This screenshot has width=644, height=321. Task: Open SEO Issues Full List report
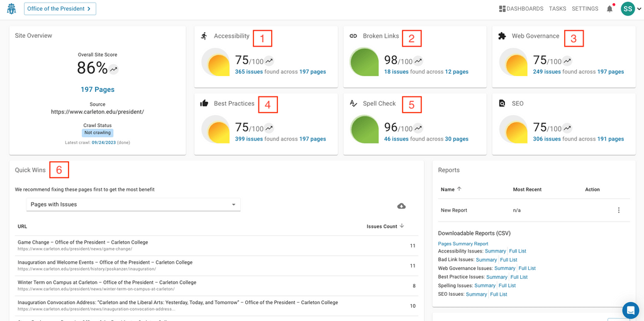point(499,295)
